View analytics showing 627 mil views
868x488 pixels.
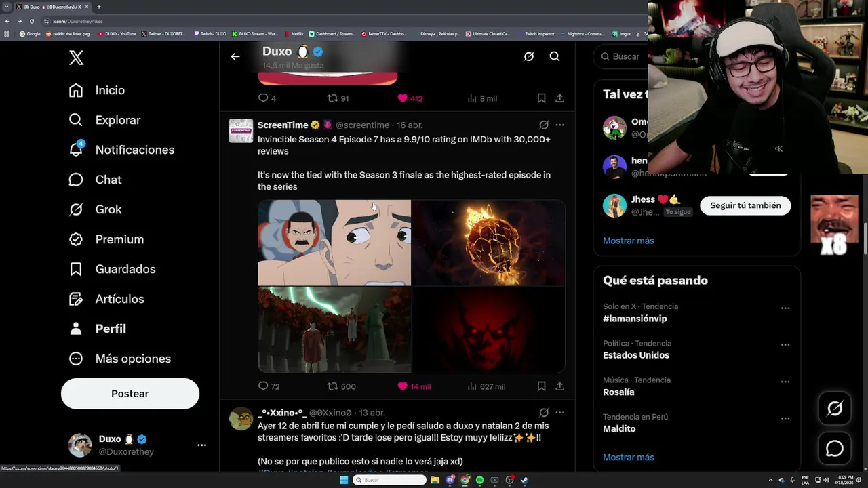486,386
